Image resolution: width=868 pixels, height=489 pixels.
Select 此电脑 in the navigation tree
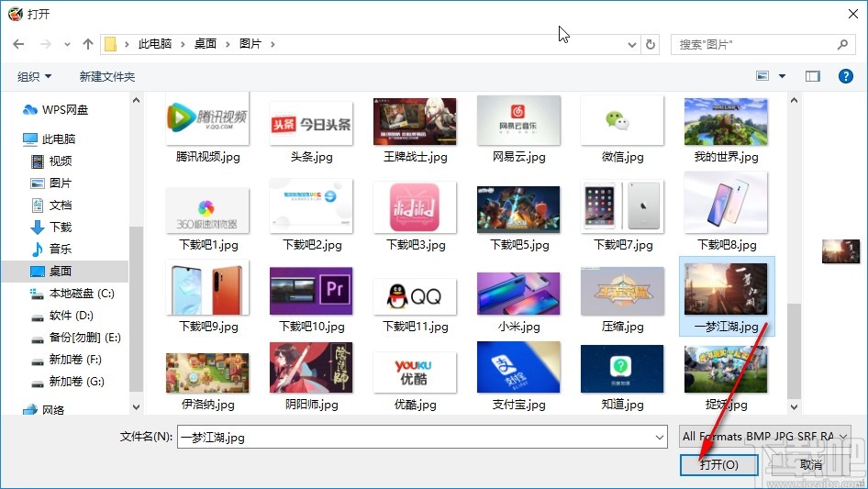point(58,139)
